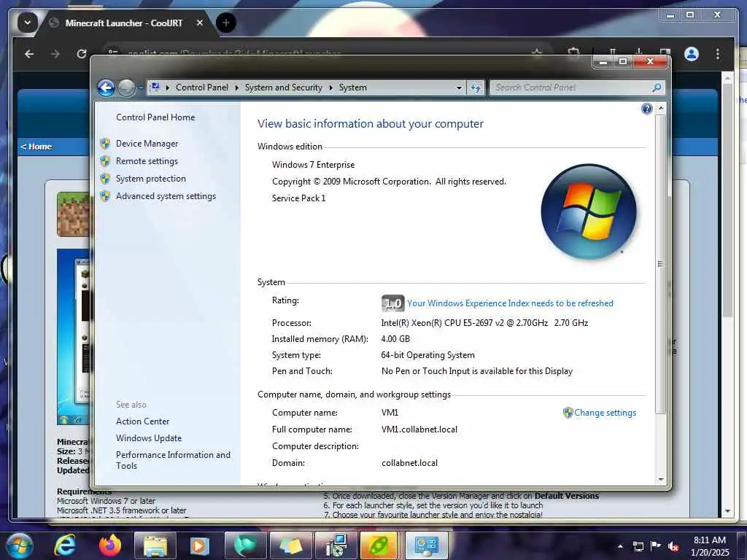747x560 pixels.
Task: Click the shield icon beside Device Manager
Action: (105, 144)
